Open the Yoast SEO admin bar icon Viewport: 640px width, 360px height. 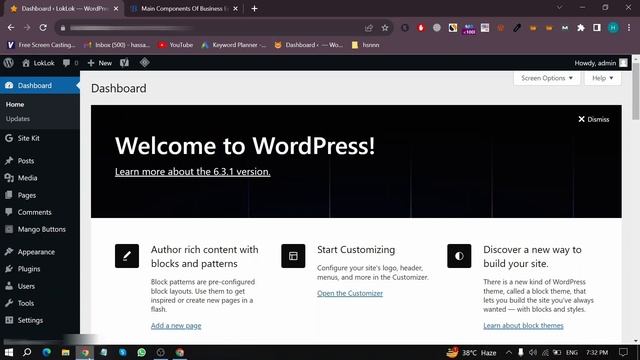(x=124, y=63)
